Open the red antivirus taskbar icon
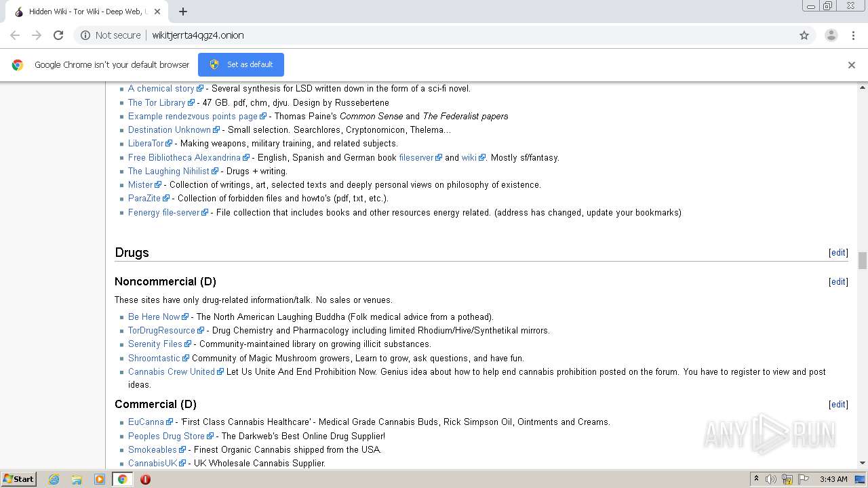This screenshot has width=868, height=488. (x=145, y=479)
